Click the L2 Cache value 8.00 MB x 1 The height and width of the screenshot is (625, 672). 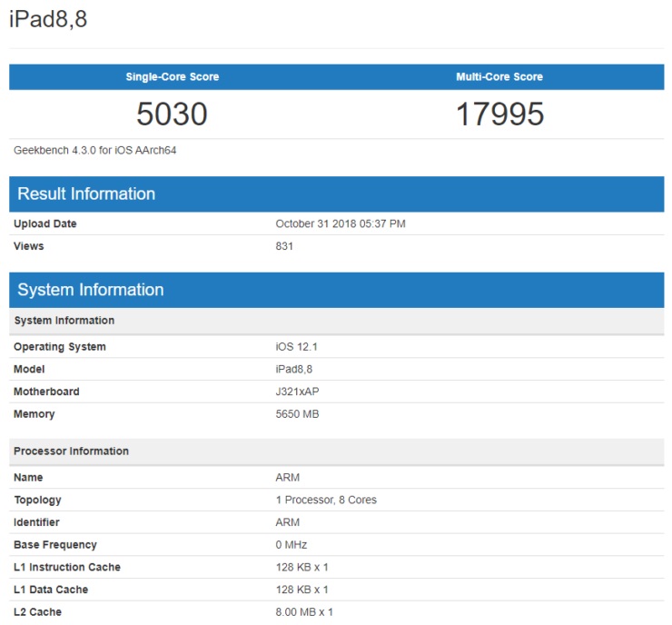click(304, 612)
